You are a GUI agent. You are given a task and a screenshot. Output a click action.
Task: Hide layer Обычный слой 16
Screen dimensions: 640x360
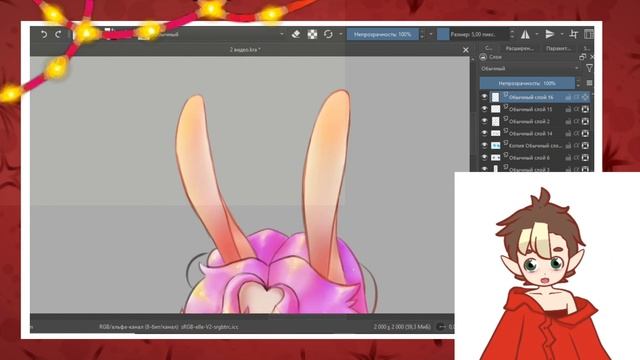tap(484, 97)
